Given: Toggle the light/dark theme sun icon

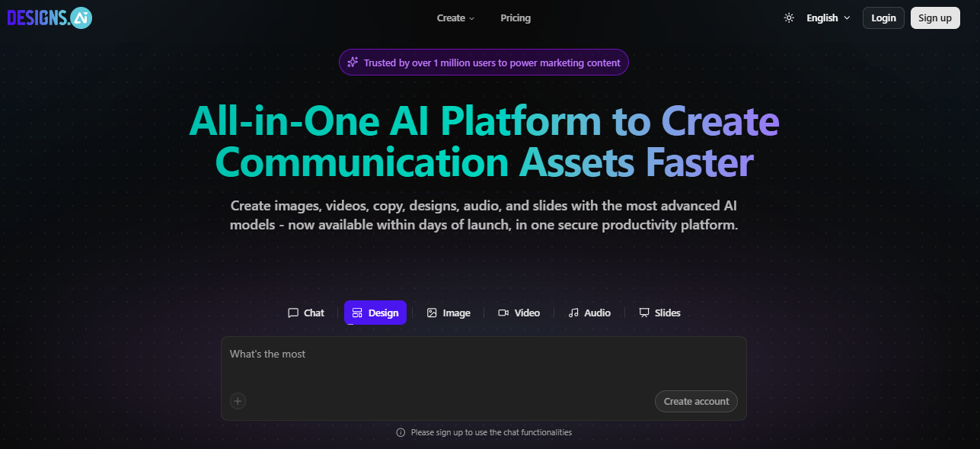Looking at the screenshot, I should 789,18.
